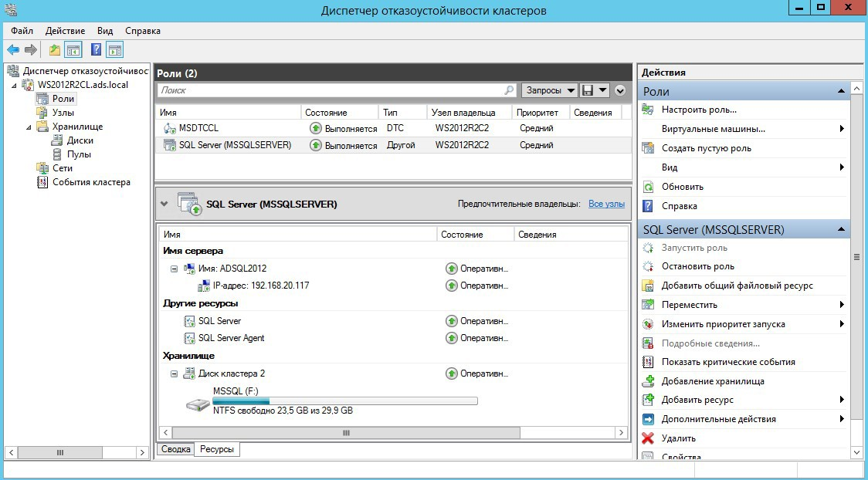Click Настроить роль action
Viewport: 868px width, 480px height.
coord(699,110)
